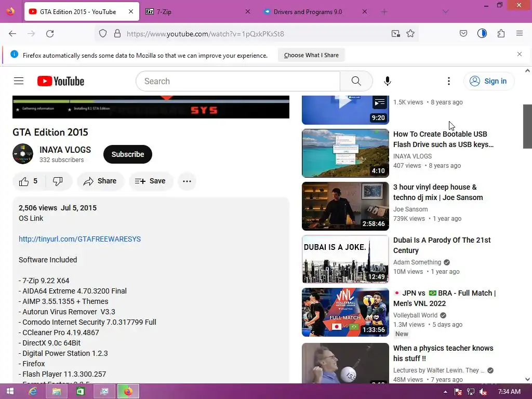The height and width of the screenshot is (399, 532).
Task: Open the tinyurl GTAFREEWARESYS link
Action: pos(79,239)
